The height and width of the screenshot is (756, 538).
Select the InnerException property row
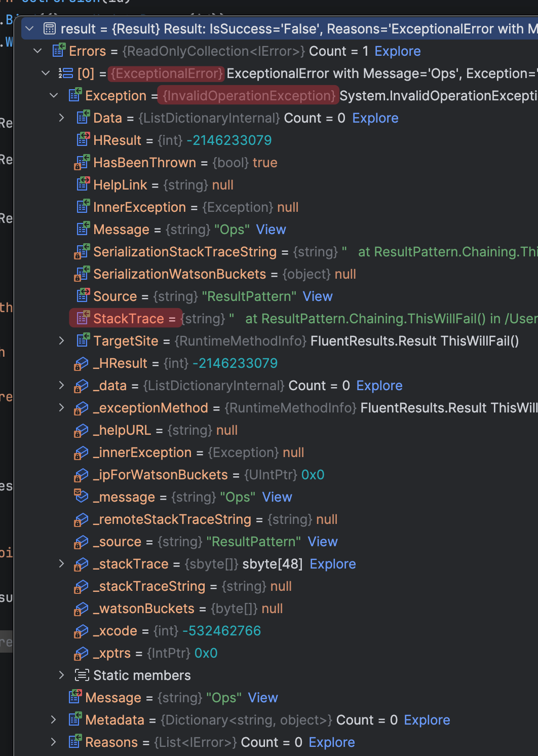(139, 207)
